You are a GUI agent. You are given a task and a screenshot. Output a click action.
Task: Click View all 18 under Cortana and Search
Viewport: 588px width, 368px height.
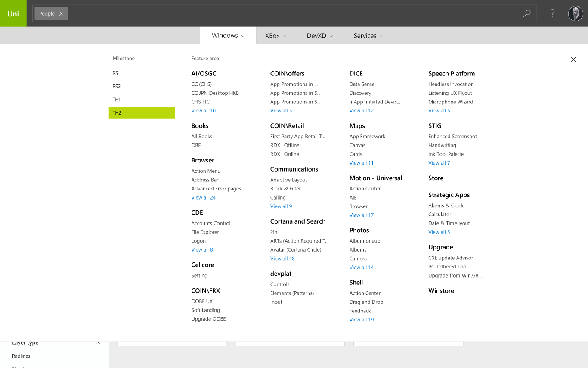[283, 259]
